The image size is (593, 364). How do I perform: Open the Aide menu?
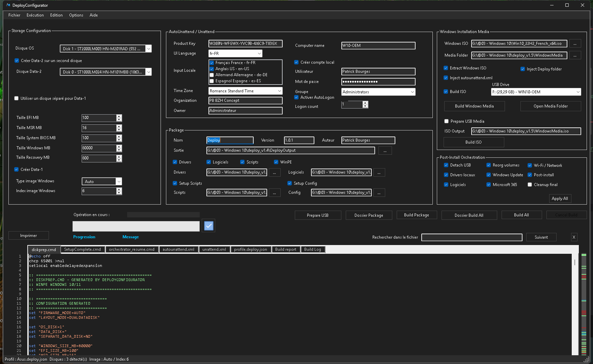click(93, 15)
